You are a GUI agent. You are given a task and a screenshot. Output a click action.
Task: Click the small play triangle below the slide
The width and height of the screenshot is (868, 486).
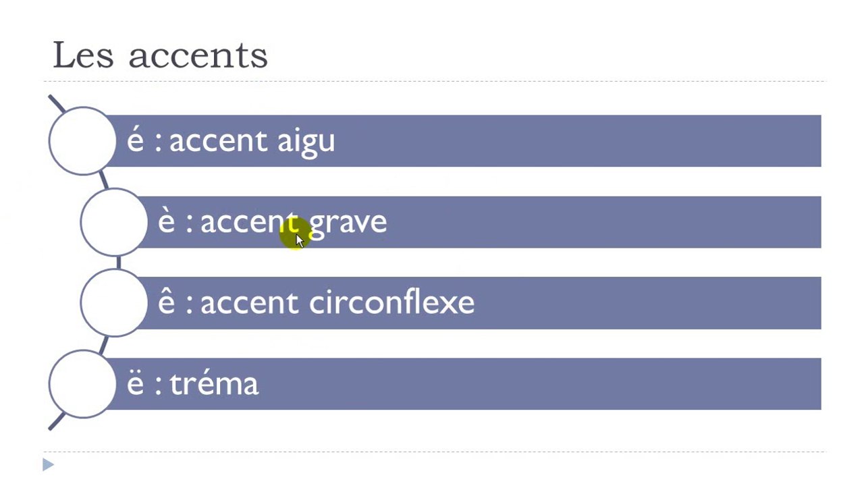48,464
